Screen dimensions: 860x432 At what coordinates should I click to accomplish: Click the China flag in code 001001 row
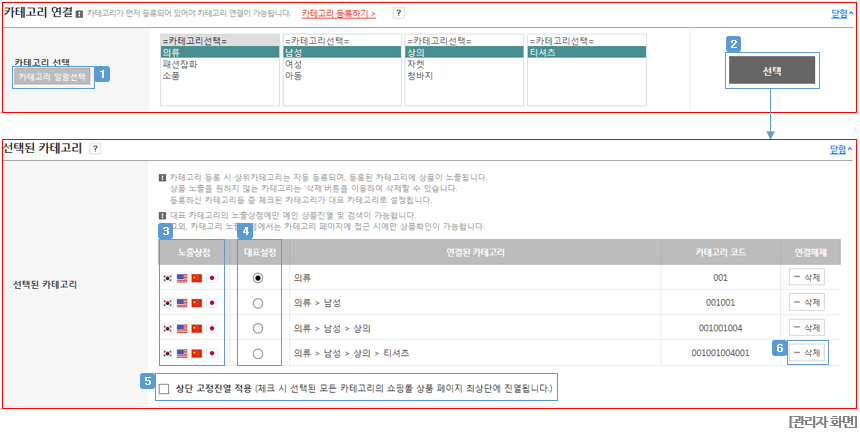197,303
